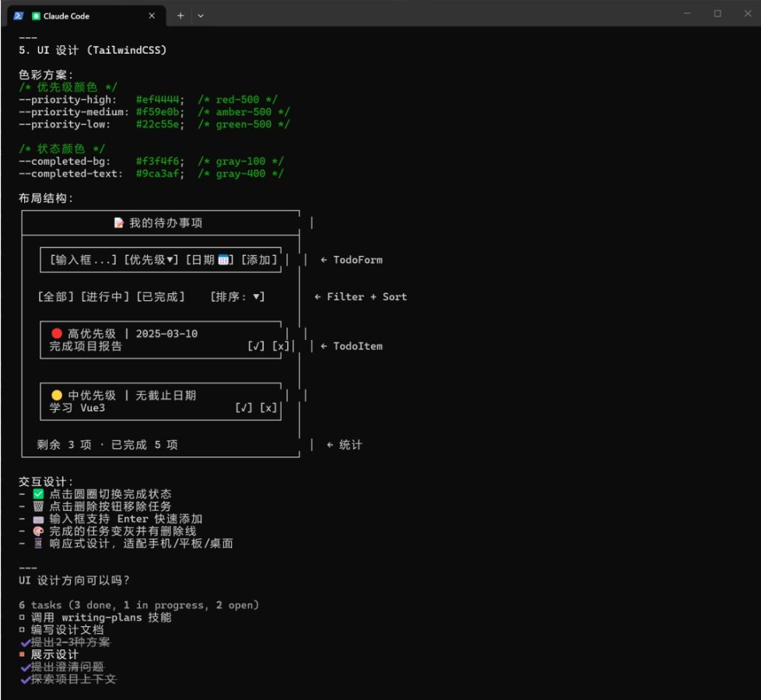
Task: Click the orange marker beside 展示设计
Action: coord(22,654)
